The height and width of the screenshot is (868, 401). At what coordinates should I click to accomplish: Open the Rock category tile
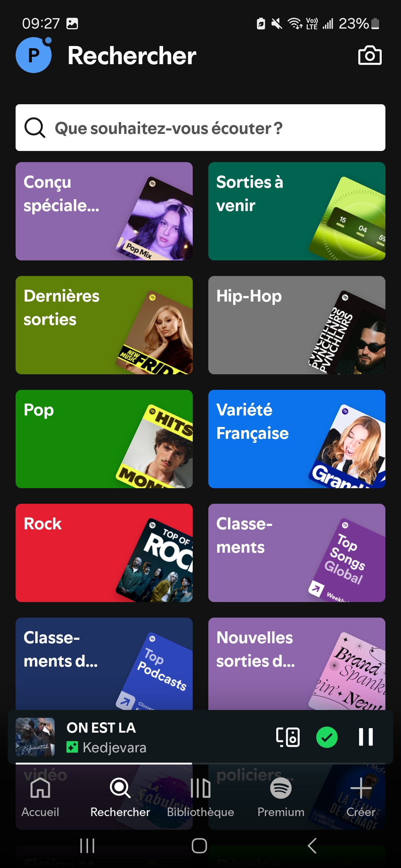(x=104, y=553)
